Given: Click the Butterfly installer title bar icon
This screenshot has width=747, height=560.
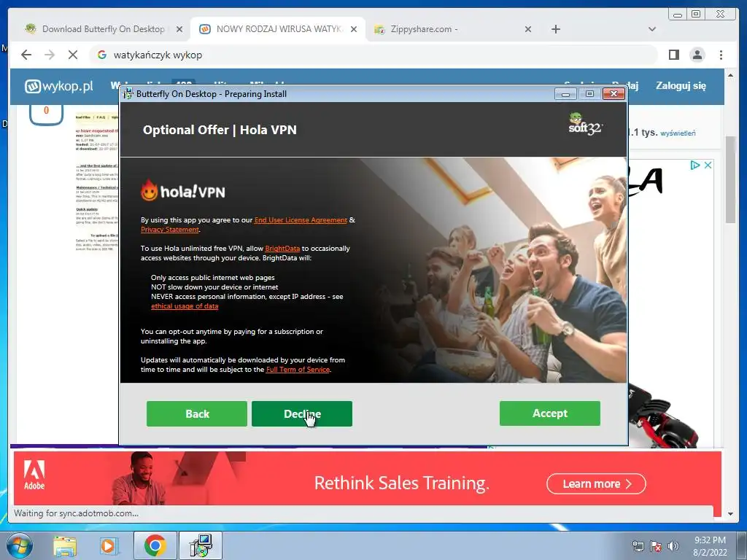Looking at the screenshot, I should (x=128, y=94).
